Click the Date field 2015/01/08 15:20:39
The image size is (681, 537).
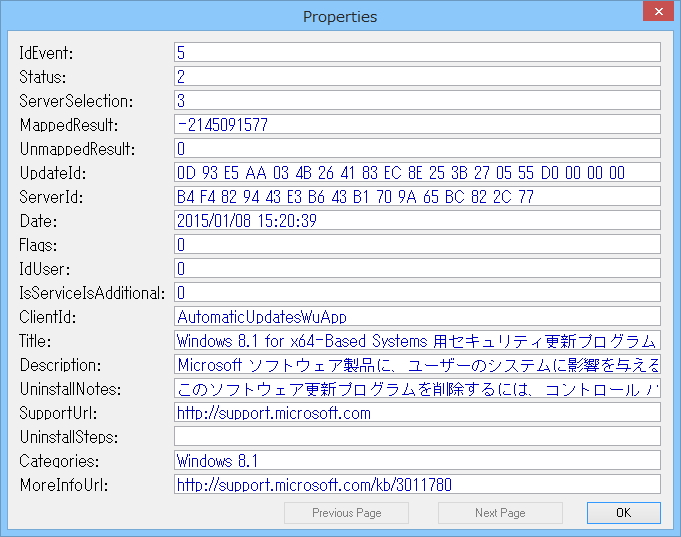[417, 221]
